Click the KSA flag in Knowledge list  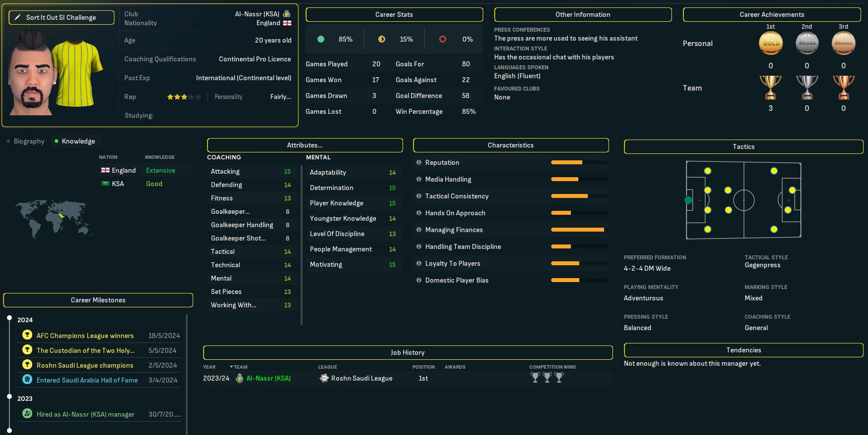(105, 184)
